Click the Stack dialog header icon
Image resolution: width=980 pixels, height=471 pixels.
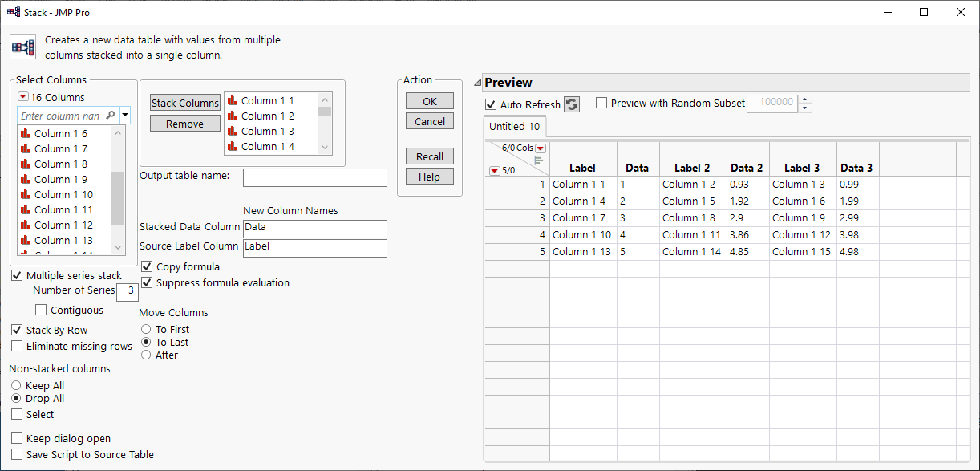22,46
